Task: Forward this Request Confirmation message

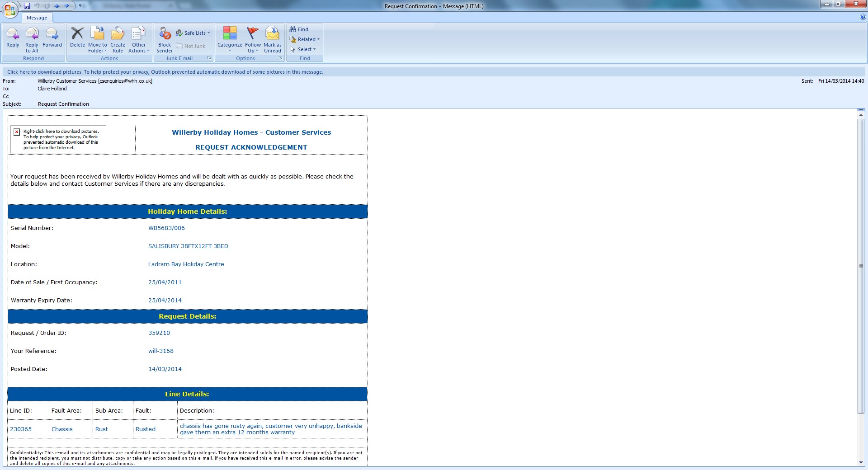Action: [x=52, y=37]
